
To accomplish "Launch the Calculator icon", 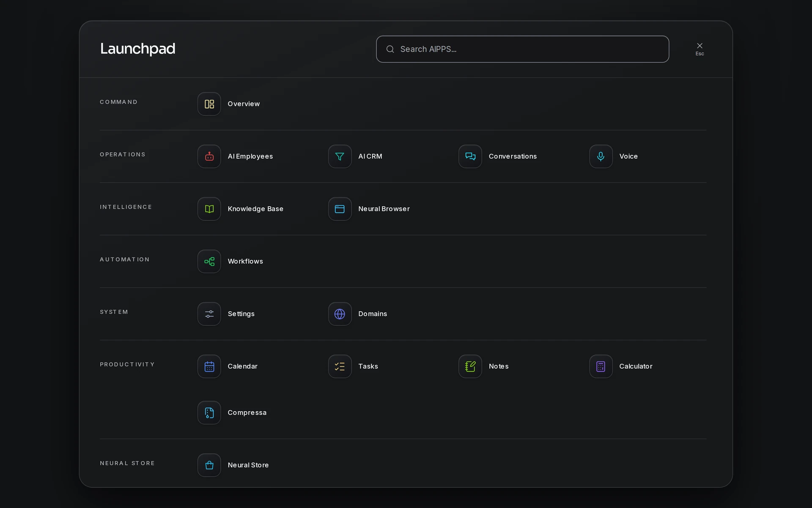I will [601, 366].
